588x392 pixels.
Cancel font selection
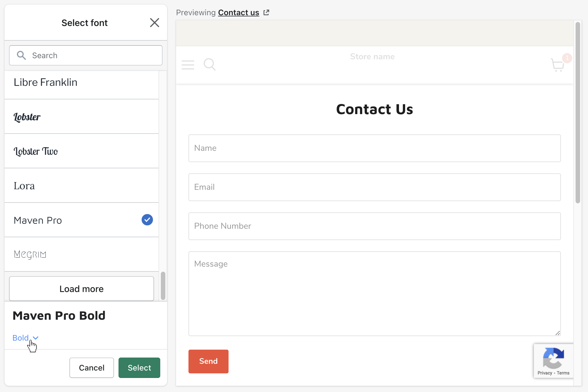pyautogui.click(x=92, y=368)
